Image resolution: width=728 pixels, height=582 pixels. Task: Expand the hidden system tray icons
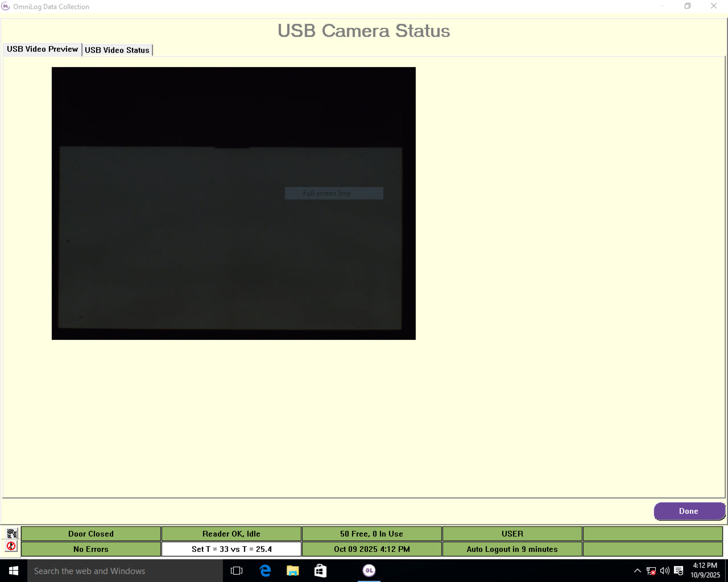[638, 571]
